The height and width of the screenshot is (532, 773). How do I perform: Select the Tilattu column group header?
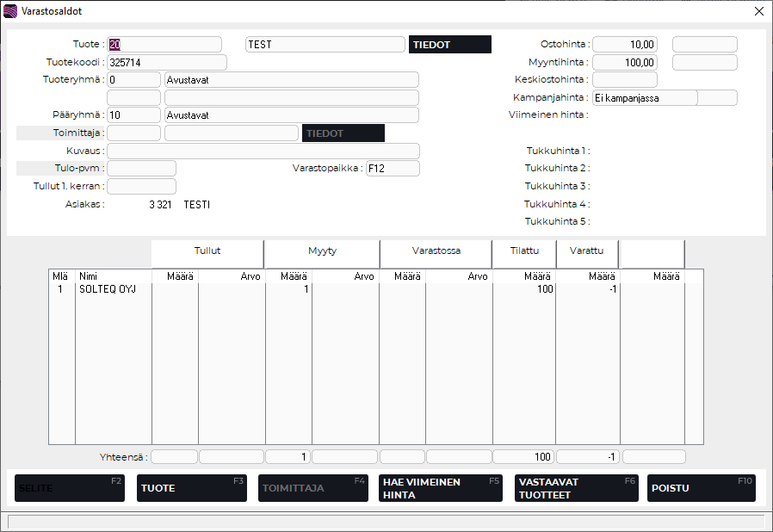point(523,251)
